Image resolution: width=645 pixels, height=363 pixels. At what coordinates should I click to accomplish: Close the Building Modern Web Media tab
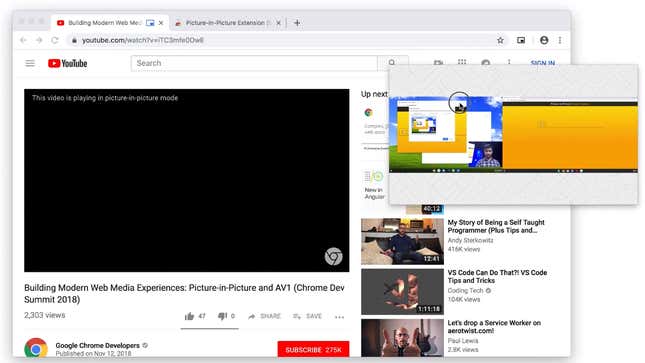(x=161, y=23)
